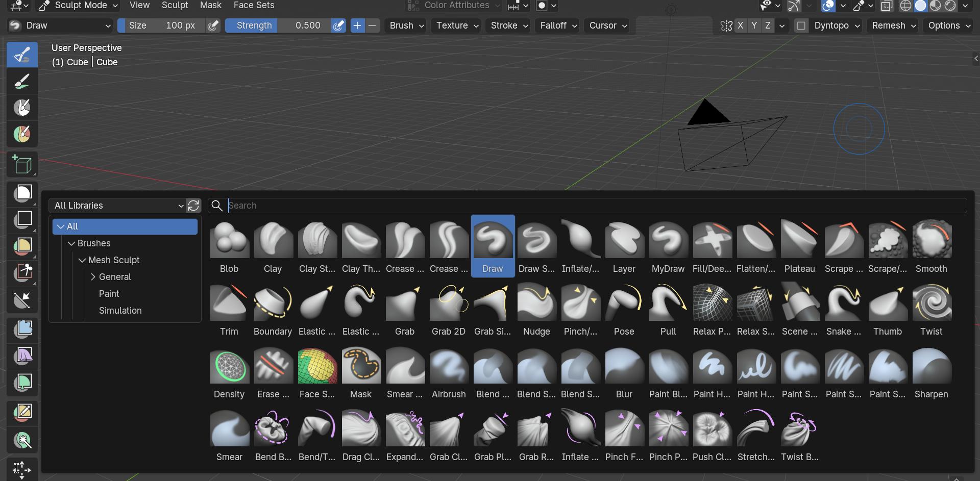Select the Blob brush thumbnail

point(229,246)
